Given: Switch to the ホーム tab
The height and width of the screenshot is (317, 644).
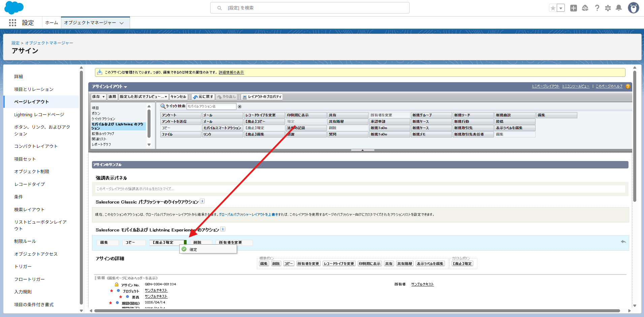Looking at the screenshot, I should pos(52,23).
